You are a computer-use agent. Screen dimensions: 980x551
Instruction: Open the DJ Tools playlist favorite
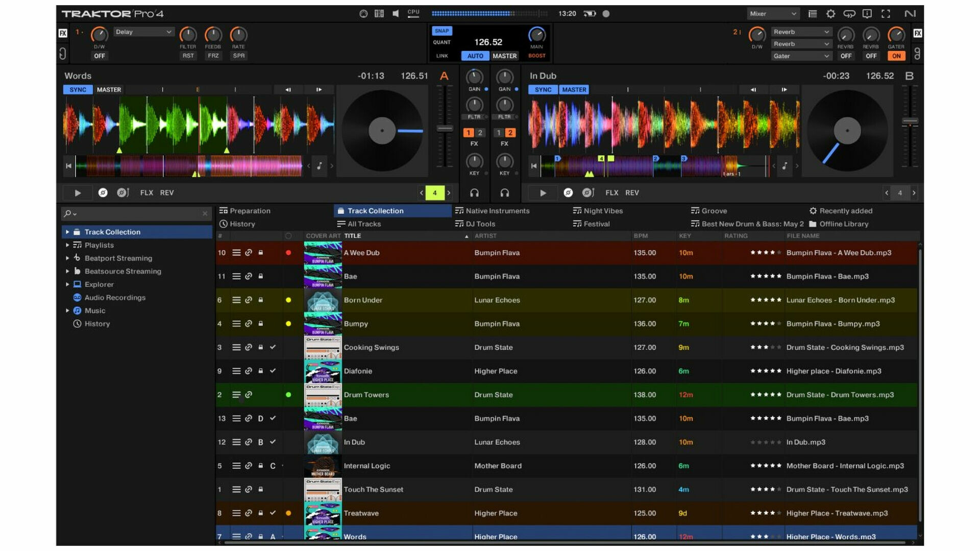pos(475,224)
